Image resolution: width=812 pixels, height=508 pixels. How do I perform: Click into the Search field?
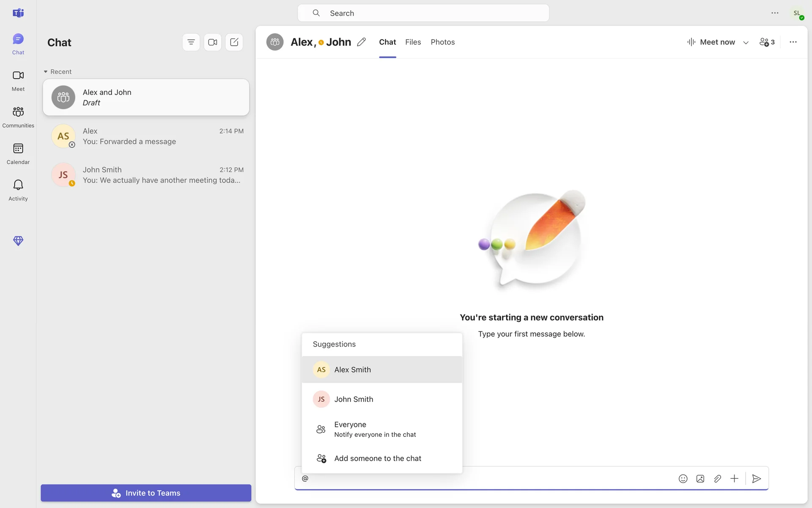point(423,13)
